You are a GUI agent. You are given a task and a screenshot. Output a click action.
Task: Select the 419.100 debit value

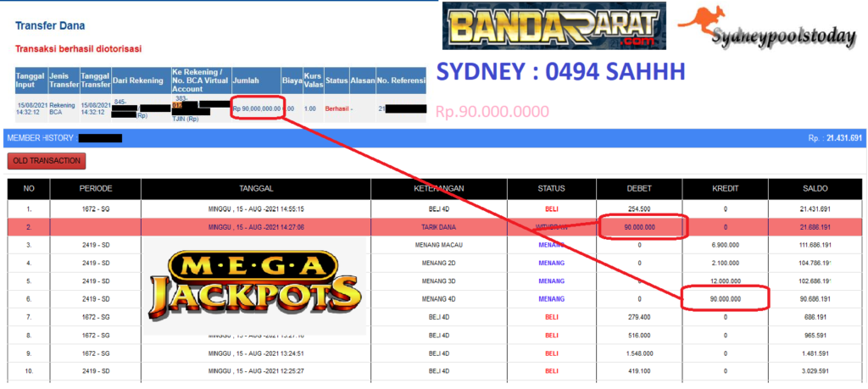coord(639,370)
